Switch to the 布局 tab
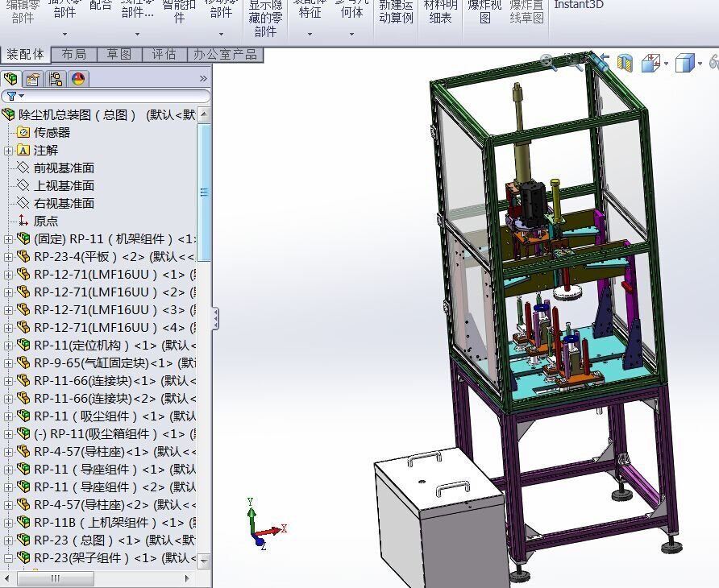This screenshot has width=719, height=588. coord(74,54)
